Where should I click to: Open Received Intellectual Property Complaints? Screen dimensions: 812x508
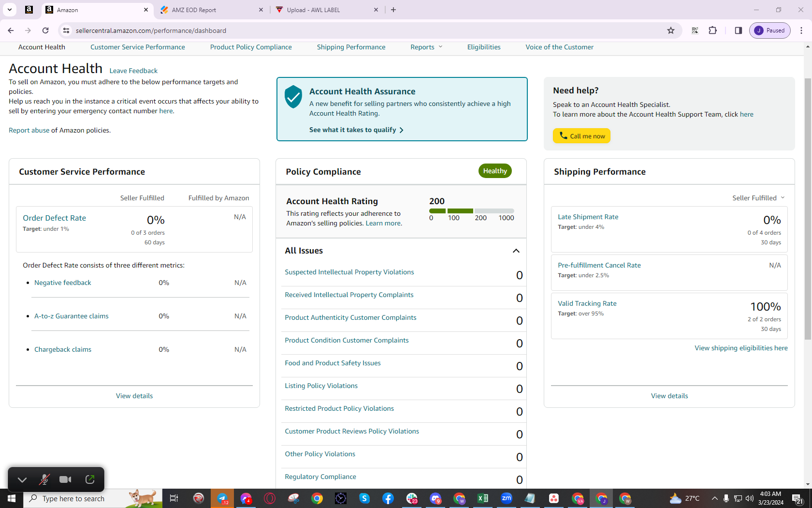[349, 295]
